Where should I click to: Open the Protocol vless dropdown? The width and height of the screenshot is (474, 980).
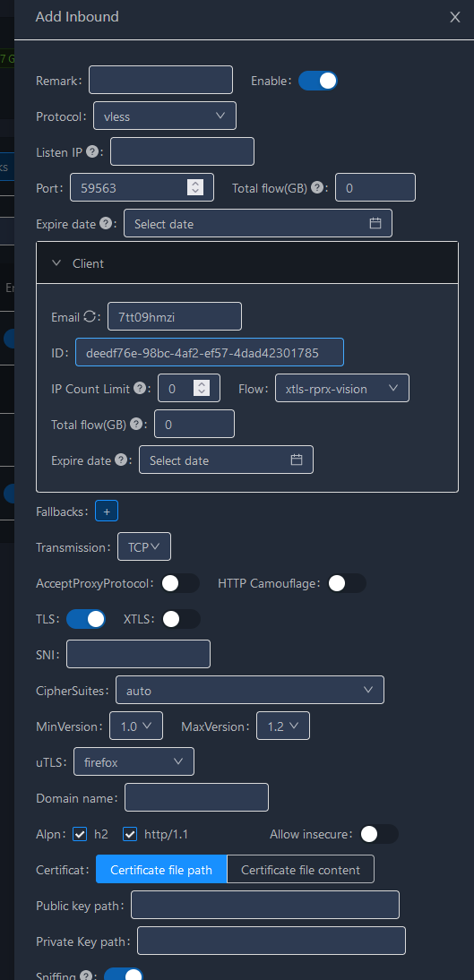(165, 116)
